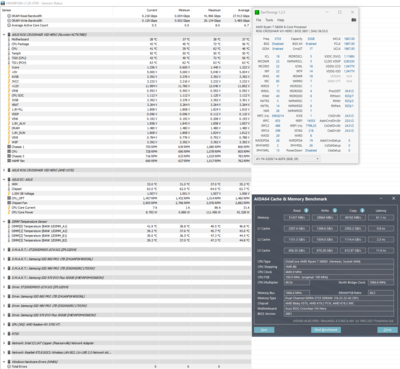Expand the ASUS ROG Crosshair AMD X570 group
This screenshot has height=369, width=400.
(x=4, y=170)
